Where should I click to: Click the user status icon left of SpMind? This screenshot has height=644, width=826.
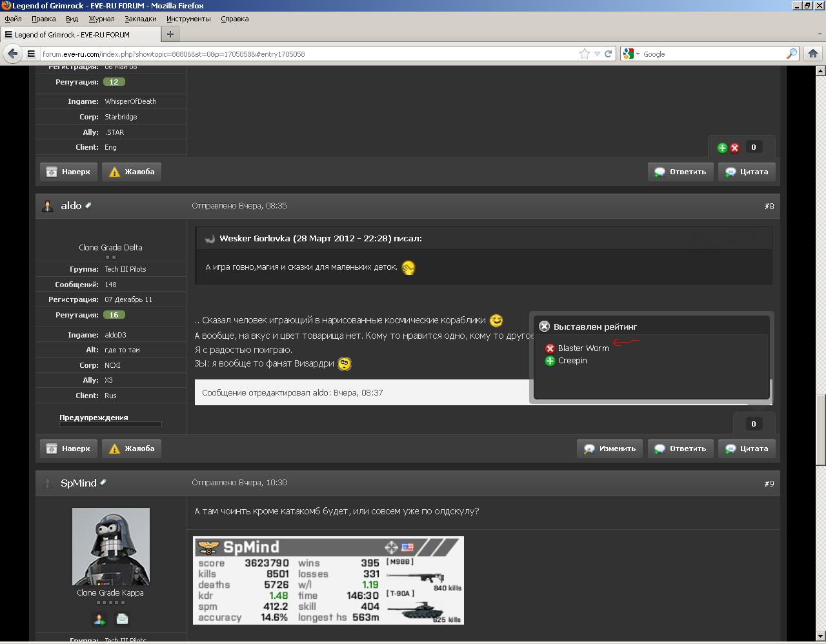(47, 483)
